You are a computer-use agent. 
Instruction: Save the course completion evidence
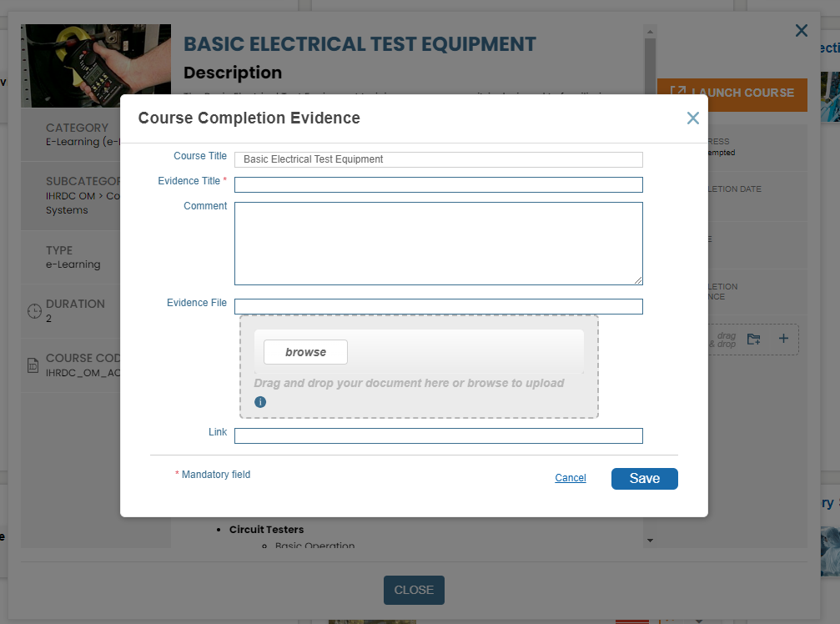tap(645, 478)
